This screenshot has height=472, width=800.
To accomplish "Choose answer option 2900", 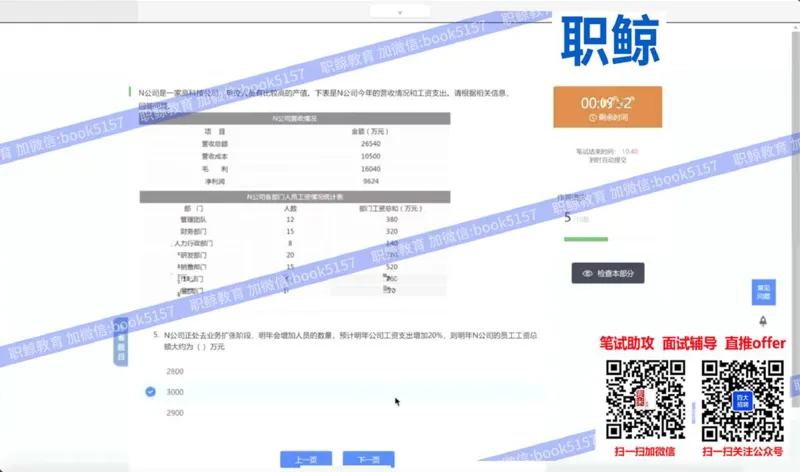I will coord(174,413).
